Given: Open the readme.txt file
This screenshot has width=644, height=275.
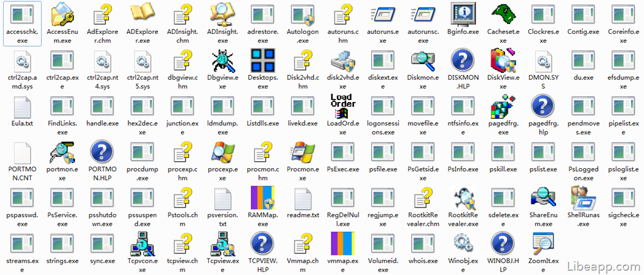Looking at the screenshot, I should coord(303,199).
